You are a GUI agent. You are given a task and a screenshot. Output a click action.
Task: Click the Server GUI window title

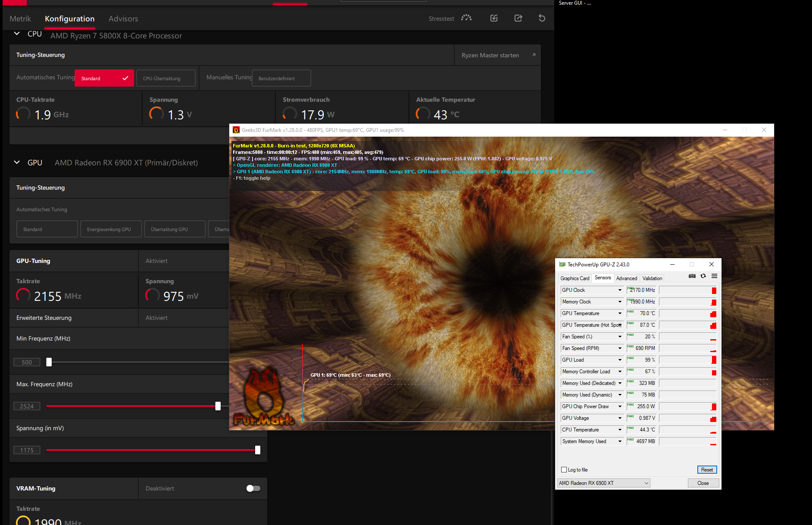(575, 3)
